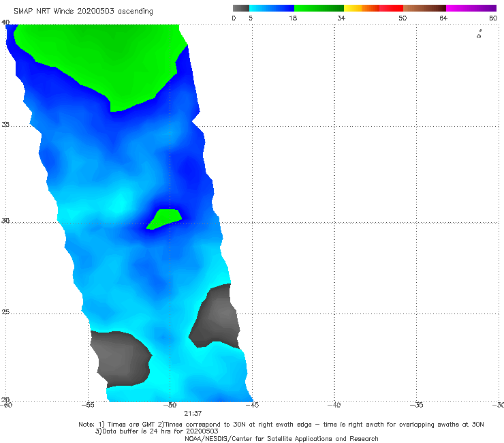
Task: Click the gray low-wind patch on right swath edge
Action: [x=216, y=317]
